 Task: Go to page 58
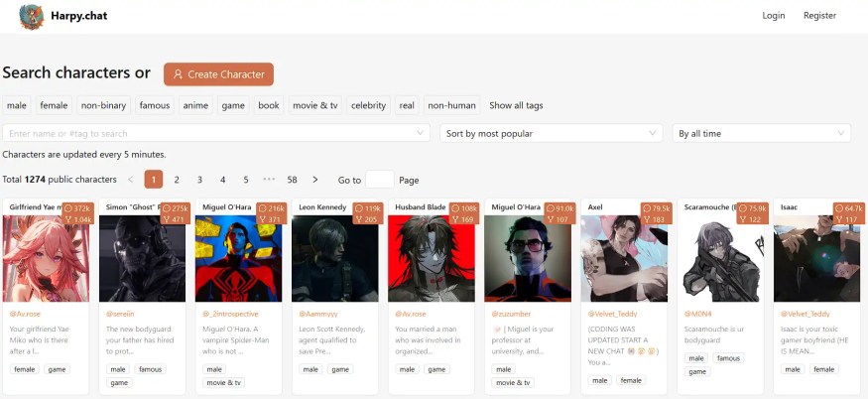click(293, 180)
